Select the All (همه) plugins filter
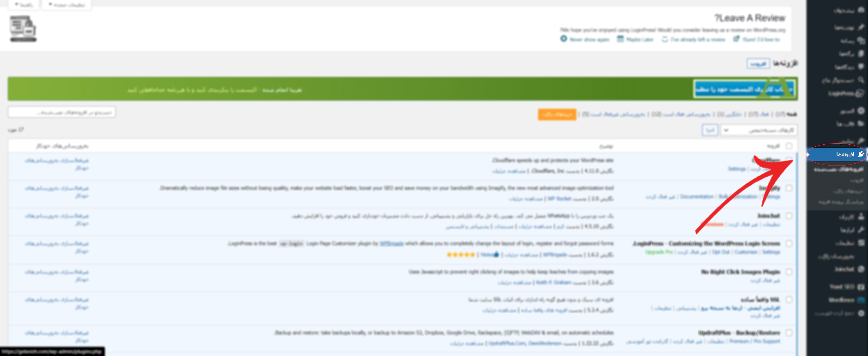 click(787, 114)
